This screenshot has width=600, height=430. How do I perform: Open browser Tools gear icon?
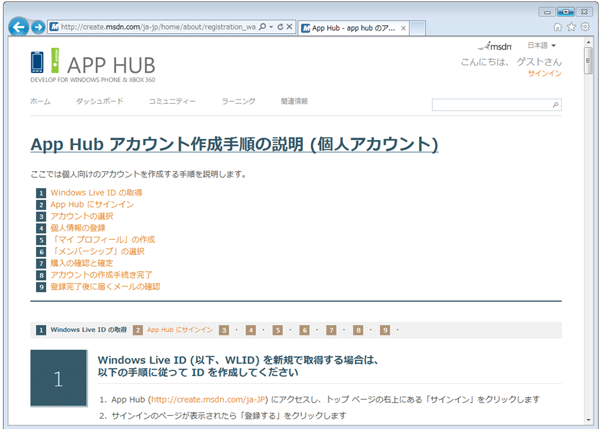[x=585, y=27]
